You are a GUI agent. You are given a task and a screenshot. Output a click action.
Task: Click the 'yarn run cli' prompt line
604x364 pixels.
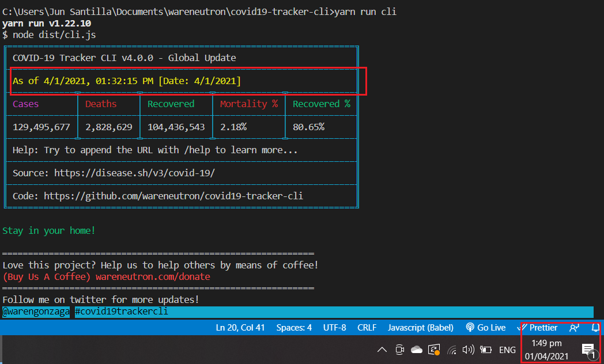pos(199,12)
